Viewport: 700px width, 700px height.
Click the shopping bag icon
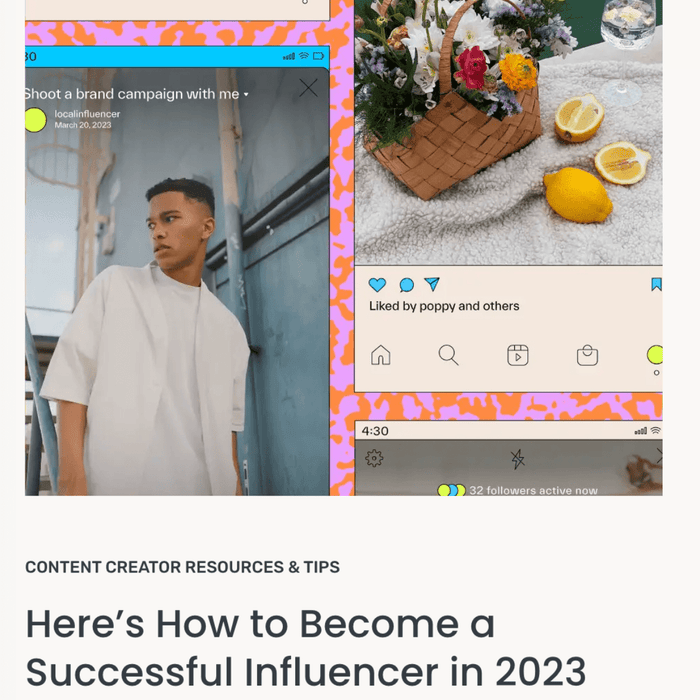tap(587, 356)
